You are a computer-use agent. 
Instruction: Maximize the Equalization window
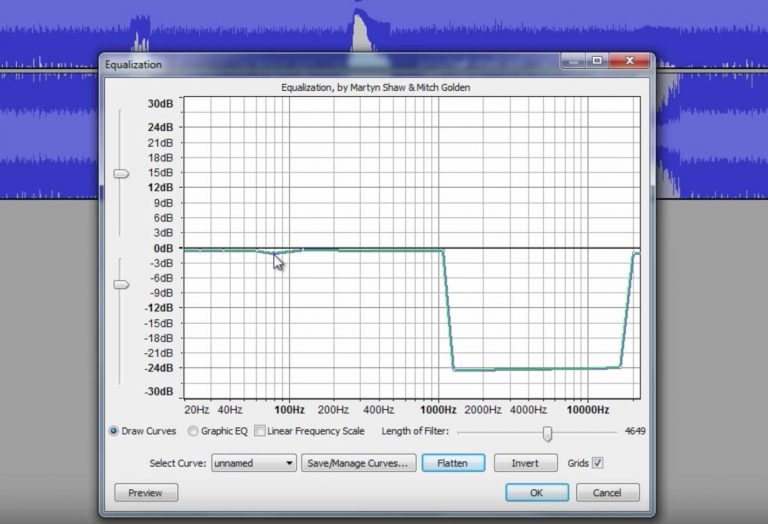click(x=597, y=61)
